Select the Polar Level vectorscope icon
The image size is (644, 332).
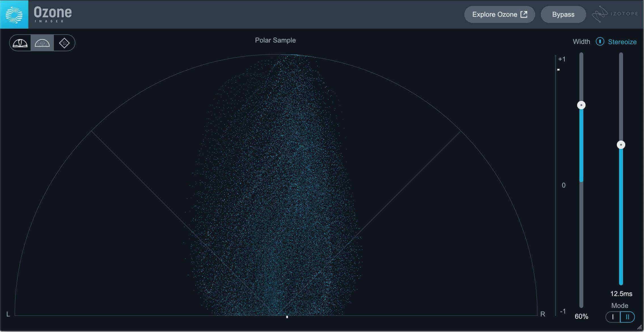pos(20,43)
